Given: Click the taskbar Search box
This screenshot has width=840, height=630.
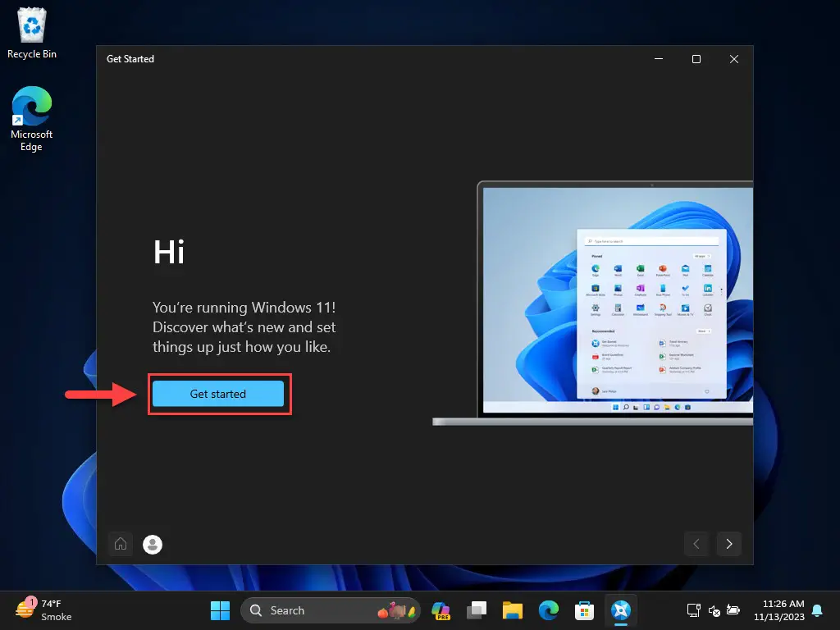Looking at the screenshot, I should click(x=331, y=610).
